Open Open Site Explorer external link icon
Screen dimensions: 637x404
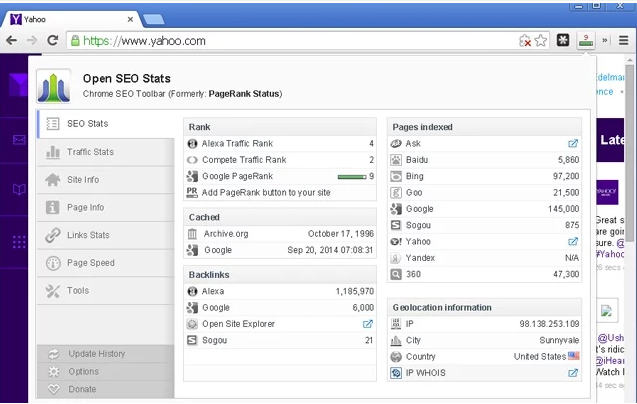[x=368, y=324]
